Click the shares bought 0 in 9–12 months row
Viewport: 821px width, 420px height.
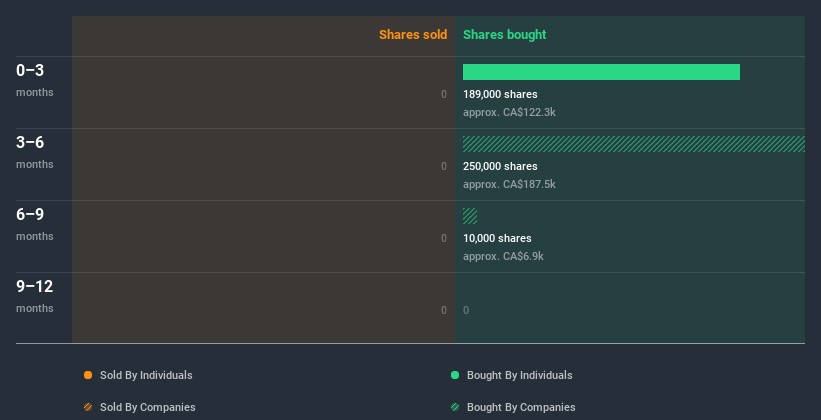click(466, 310)
